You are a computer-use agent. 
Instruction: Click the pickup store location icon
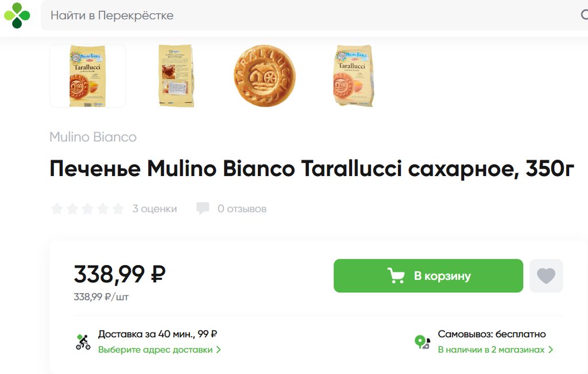[x=423, y=342]
